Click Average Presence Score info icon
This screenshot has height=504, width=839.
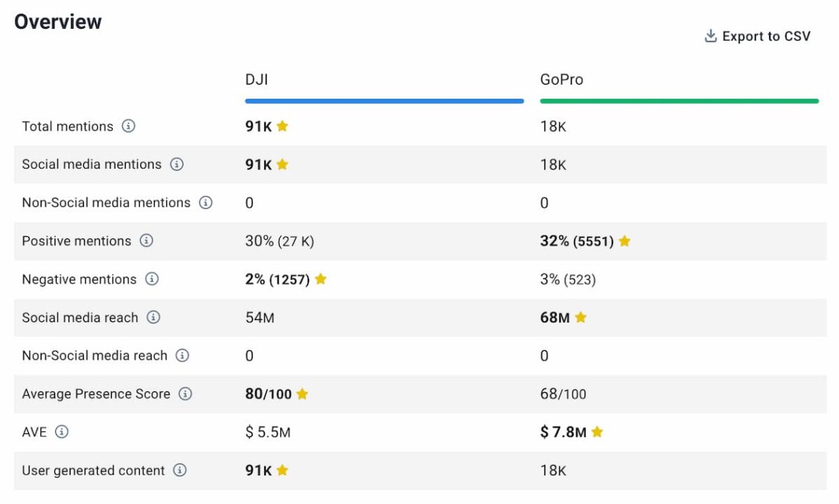tap(185, 394)
